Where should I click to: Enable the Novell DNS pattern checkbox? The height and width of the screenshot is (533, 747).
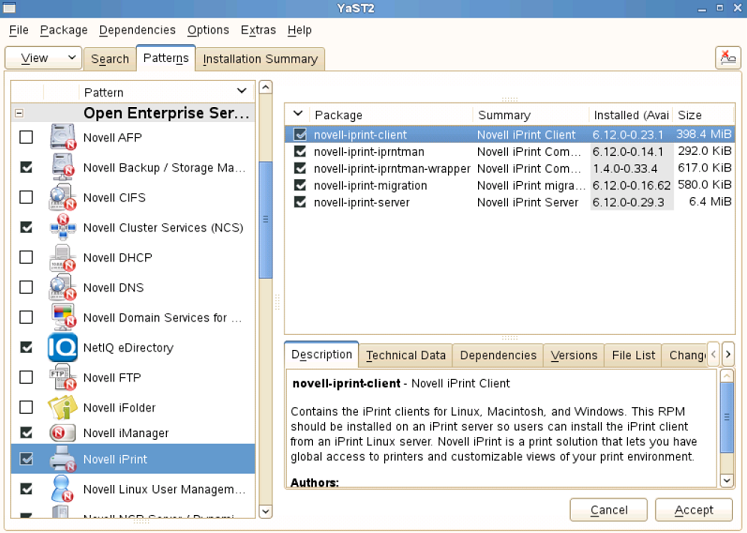pyautogui.click(x=26, y=287)
